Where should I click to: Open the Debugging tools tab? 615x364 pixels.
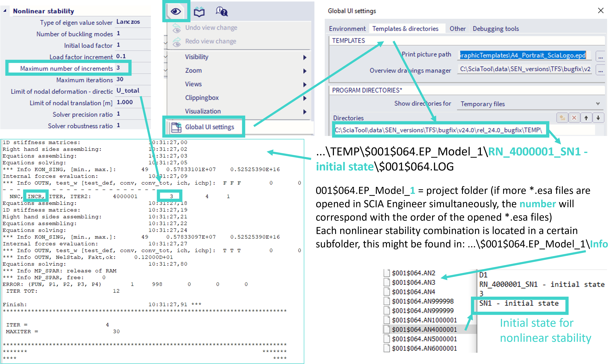coord(496,29)
